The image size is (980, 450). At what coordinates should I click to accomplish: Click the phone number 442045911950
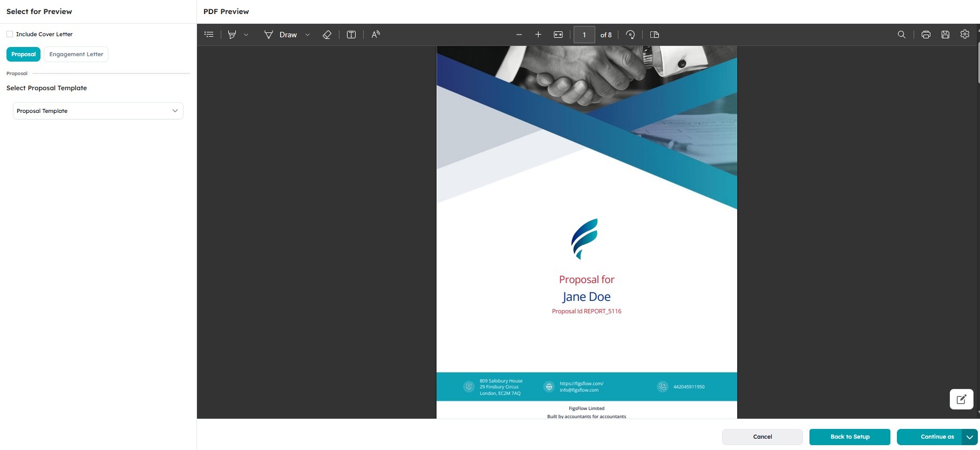point(689,387)
